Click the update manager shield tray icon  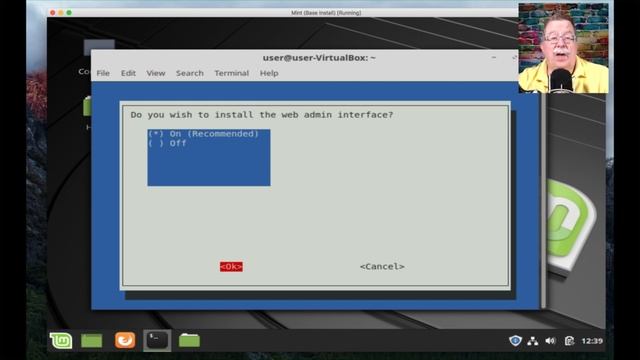[515, 340]
